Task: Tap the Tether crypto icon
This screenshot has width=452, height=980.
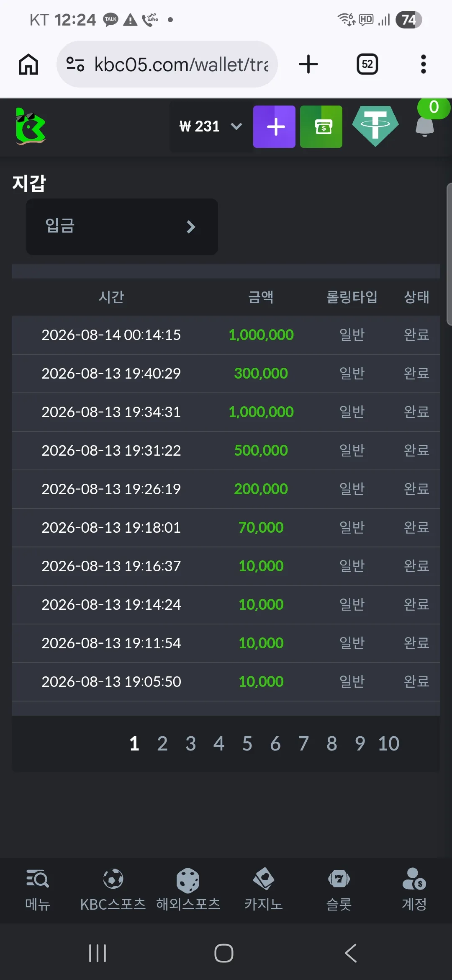Action: coord(375,126)
